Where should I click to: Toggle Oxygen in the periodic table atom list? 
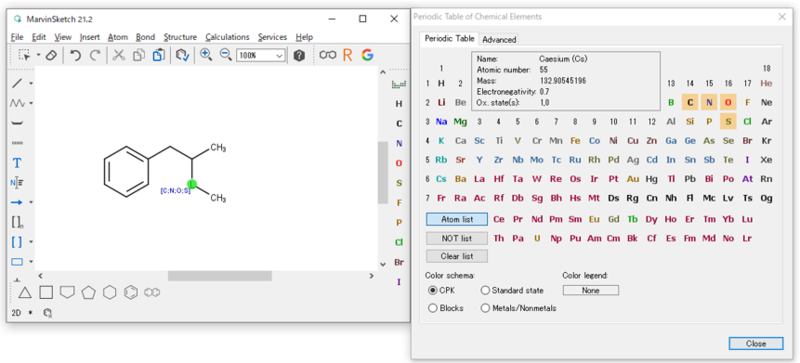coord(728,103)
